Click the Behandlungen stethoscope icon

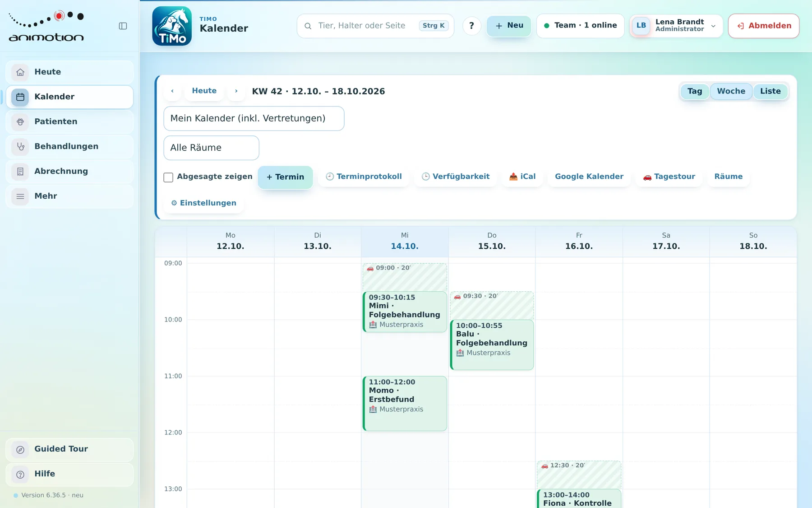click(20, 147)
